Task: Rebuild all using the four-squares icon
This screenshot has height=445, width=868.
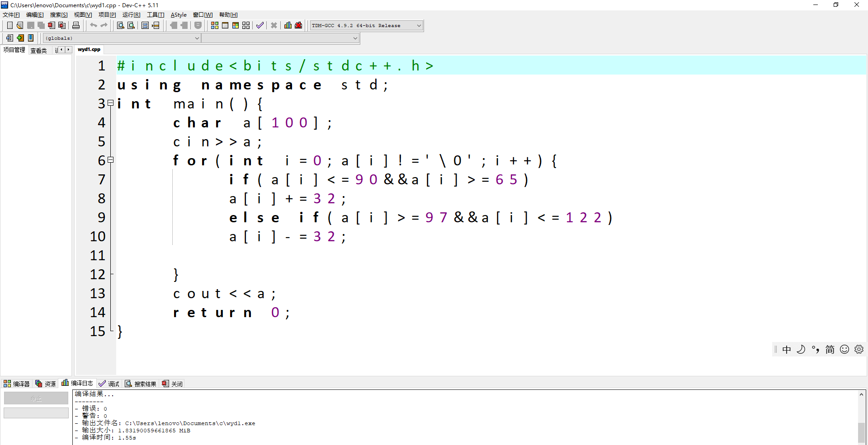Action: click(x=246, y=26)
